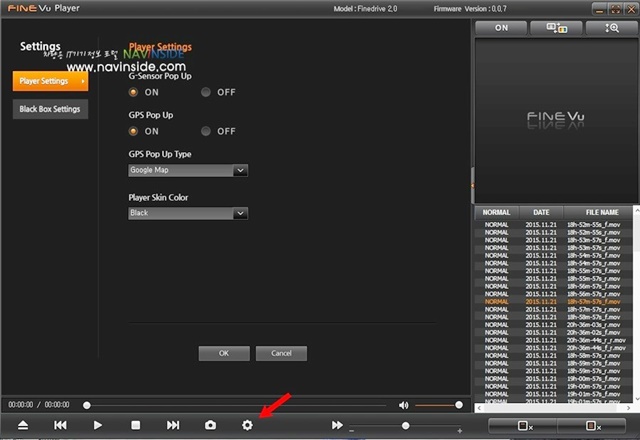
Task: Open settings using the gear icon
Action: 247,425
